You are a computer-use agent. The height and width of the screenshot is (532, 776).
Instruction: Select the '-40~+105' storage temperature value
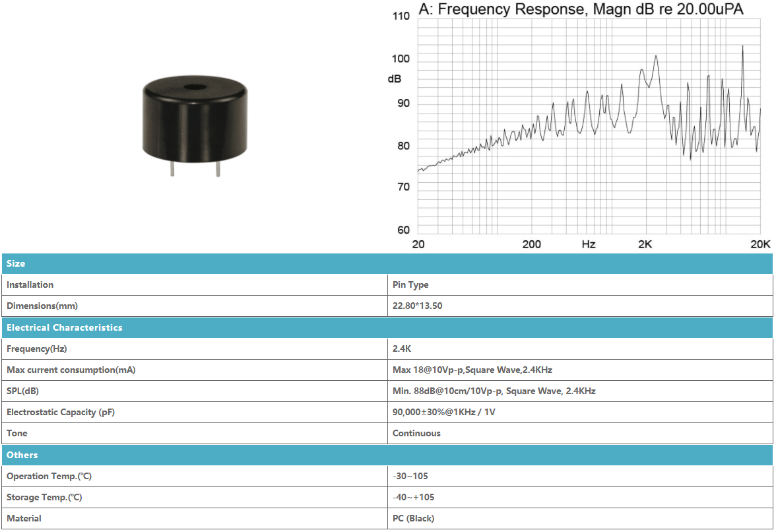413,498
